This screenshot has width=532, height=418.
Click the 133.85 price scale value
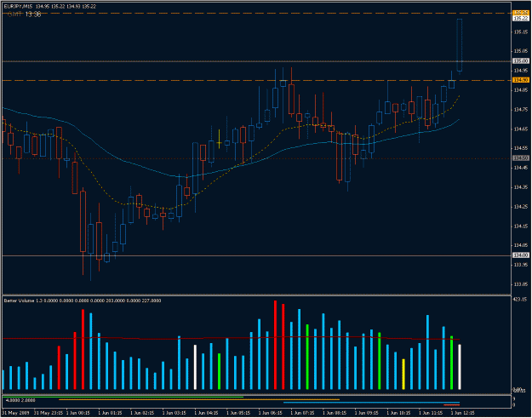point(521,284)
